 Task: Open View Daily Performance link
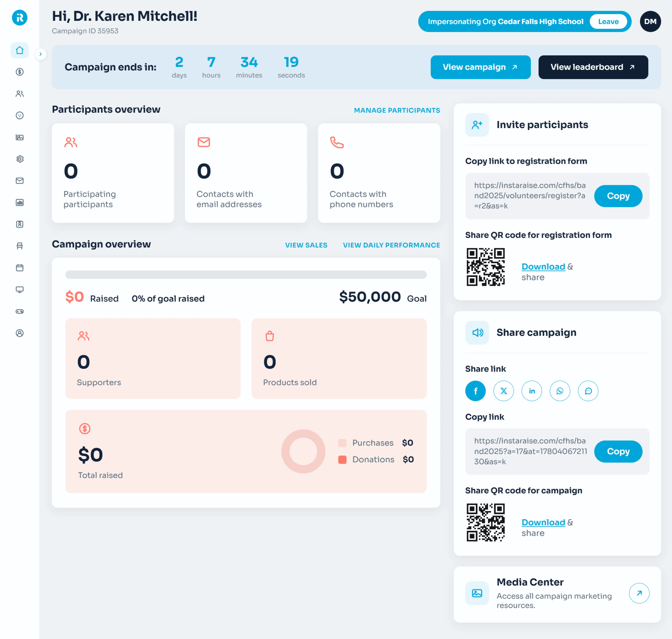[391, 245]
